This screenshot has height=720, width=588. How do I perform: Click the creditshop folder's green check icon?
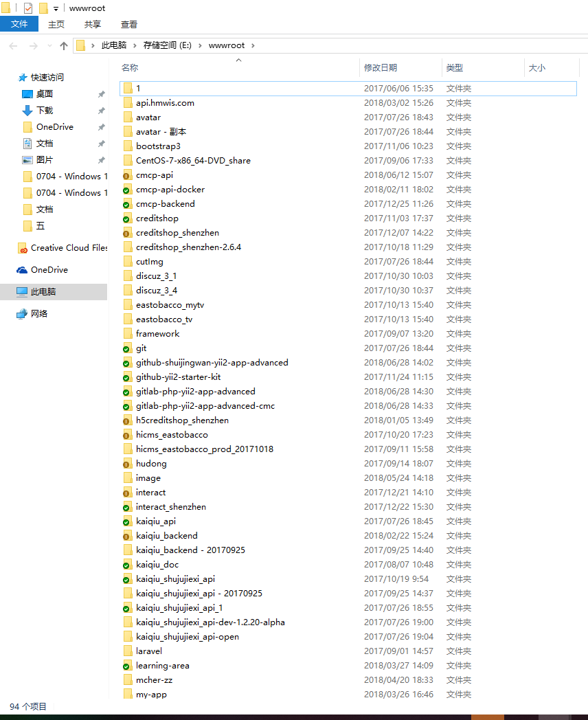coord(126,219)
